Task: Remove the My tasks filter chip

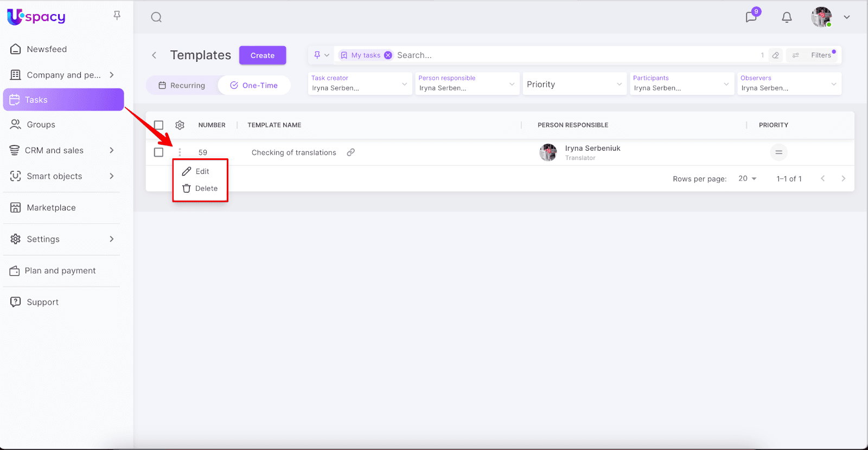Action: (x=388, y=55)
